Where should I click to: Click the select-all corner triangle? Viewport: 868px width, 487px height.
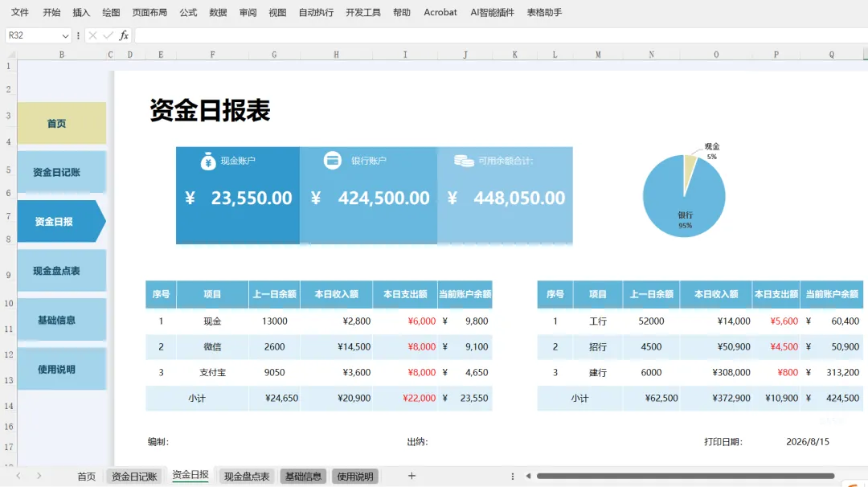coord(10,54)
